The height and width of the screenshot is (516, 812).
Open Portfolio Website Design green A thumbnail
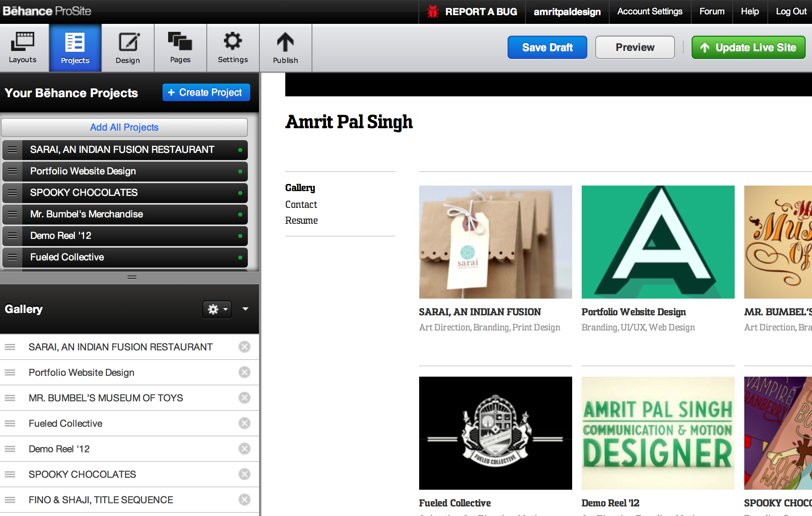pos(658,242)
